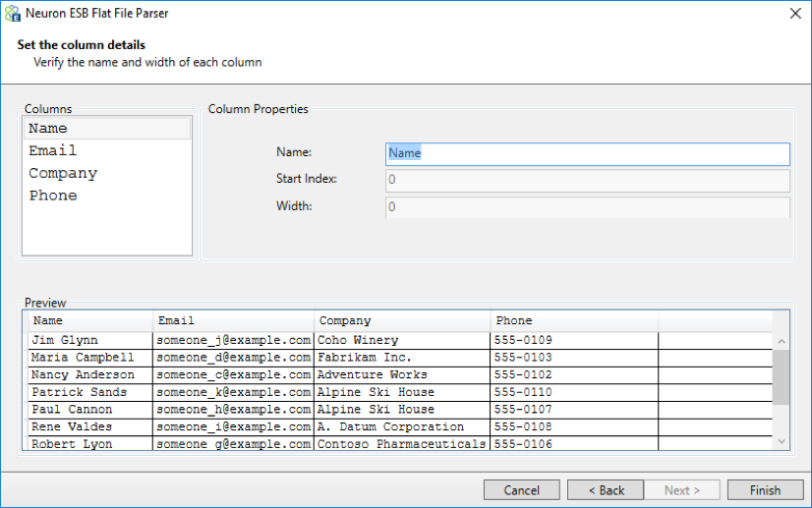Select Name in the Columns list
The image size is (812, 508).
point(48,129)
